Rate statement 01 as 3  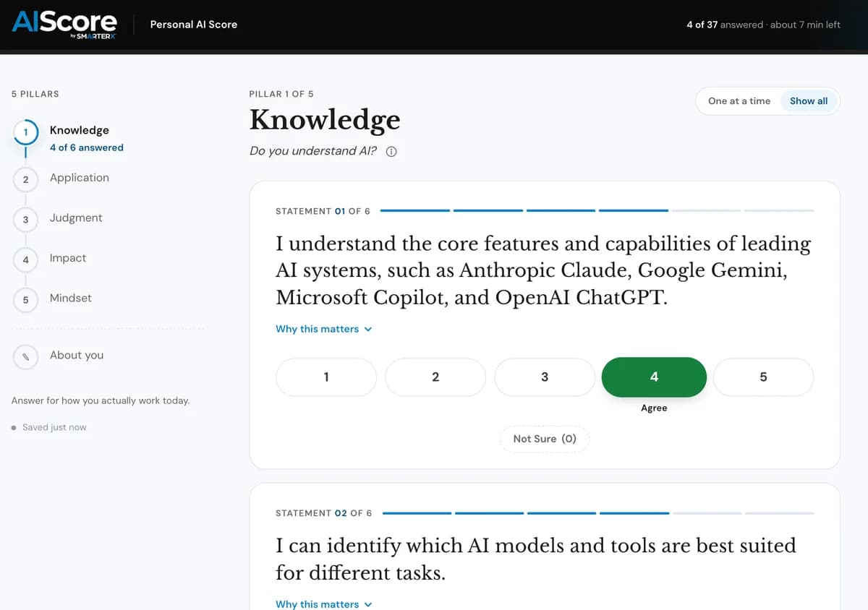pos(545,377)
